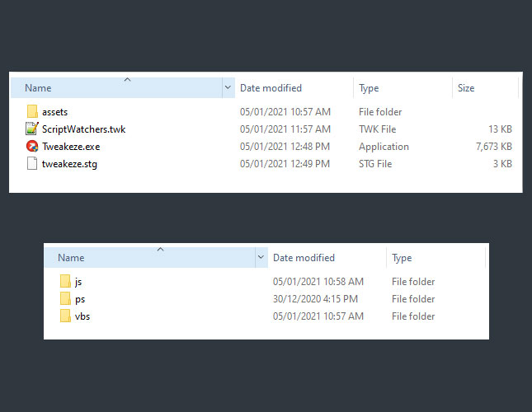Open Name column filter dropdown in bottom list
Viewport: 532px width, 412px height.
tap(261, 258)
